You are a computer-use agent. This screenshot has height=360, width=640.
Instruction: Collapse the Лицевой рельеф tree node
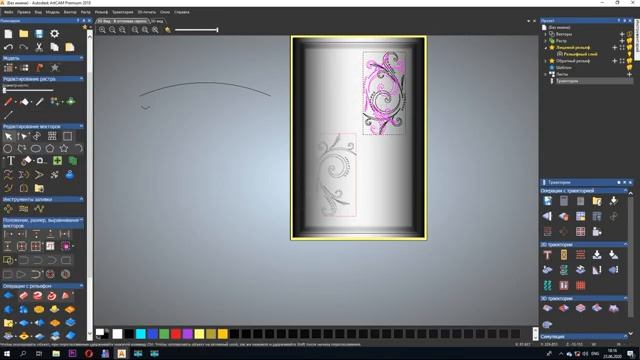click(546, 48)
